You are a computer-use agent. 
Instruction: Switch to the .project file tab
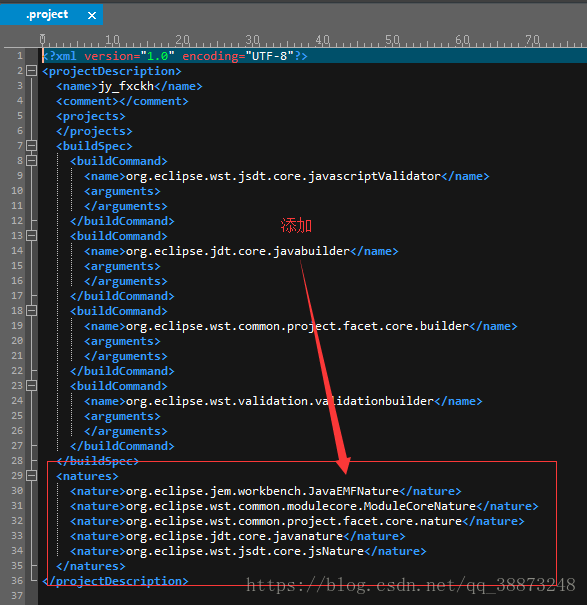pyautogui.click(x=47, y=15)
